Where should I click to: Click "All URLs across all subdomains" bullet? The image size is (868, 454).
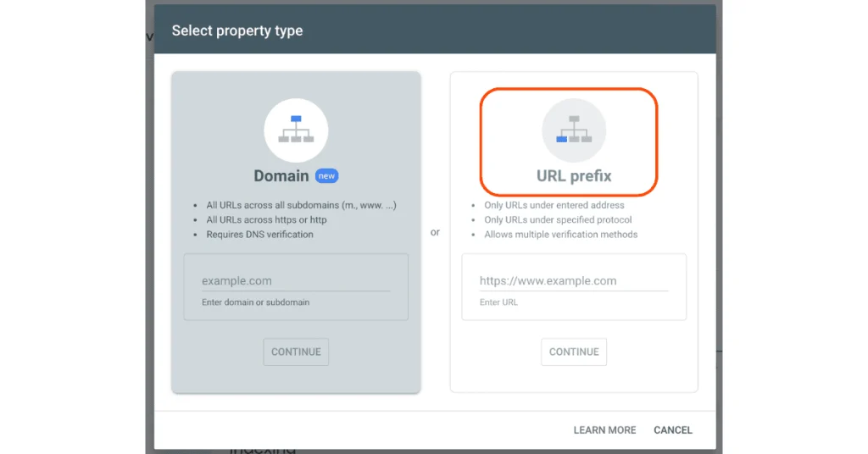point(301,205)
